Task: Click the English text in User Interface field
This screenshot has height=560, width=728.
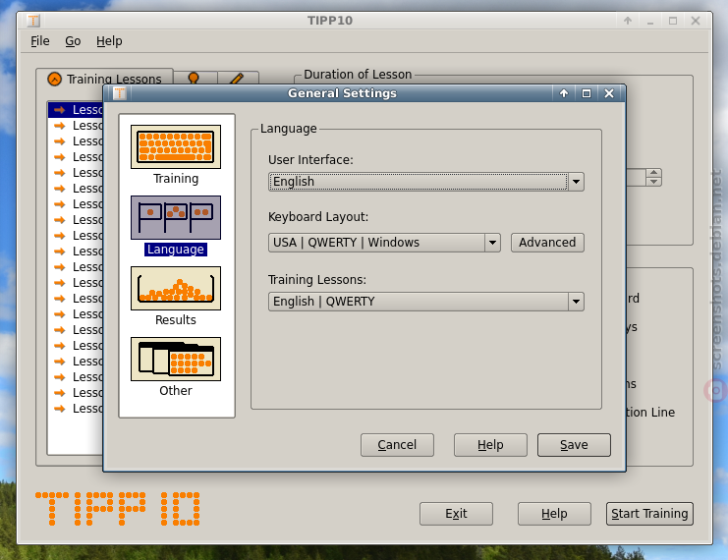Action: (x=294, y=182)
